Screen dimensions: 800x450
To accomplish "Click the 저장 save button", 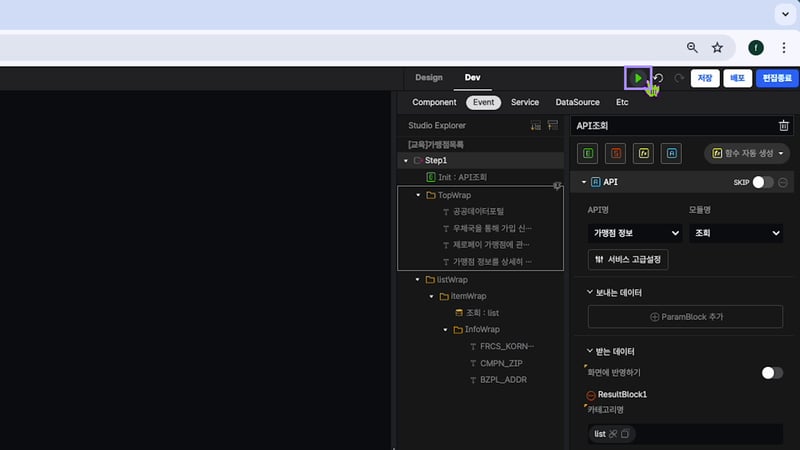I will click(705, 78).
